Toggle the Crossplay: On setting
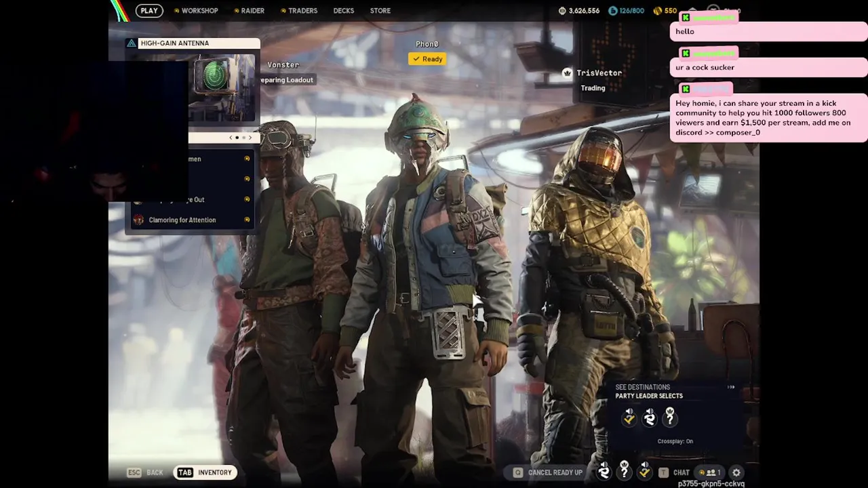This screenshot has height=488, width=868. (x=675, y=441)
